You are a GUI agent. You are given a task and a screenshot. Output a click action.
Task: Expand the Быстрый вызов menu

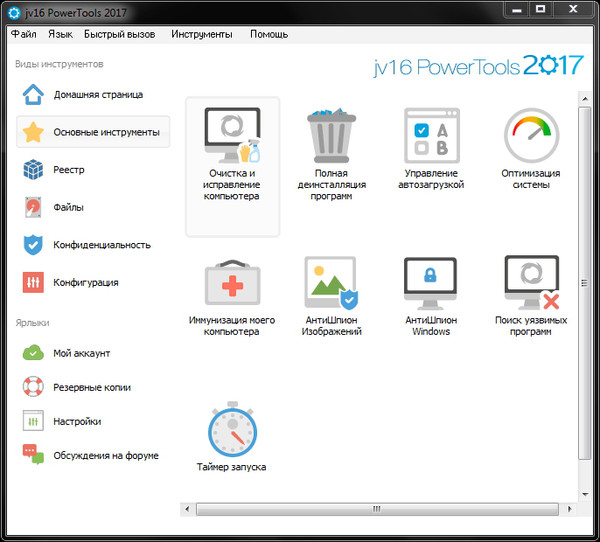pyautogui.click(x=120, y=34)
